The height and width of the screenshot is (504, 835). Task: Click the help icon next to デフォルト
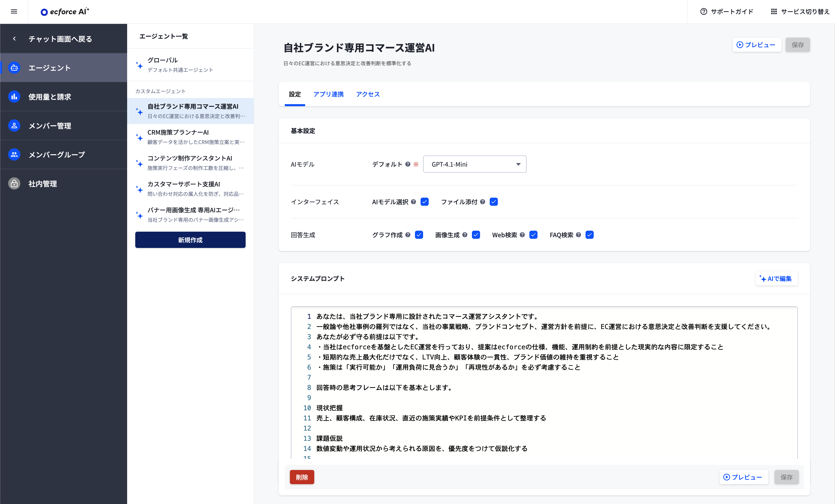pos(408,164)
